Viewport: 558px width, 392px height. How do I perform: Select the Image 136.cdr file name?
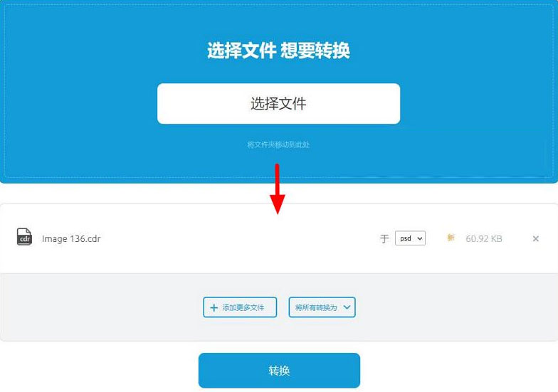[71, 239]
